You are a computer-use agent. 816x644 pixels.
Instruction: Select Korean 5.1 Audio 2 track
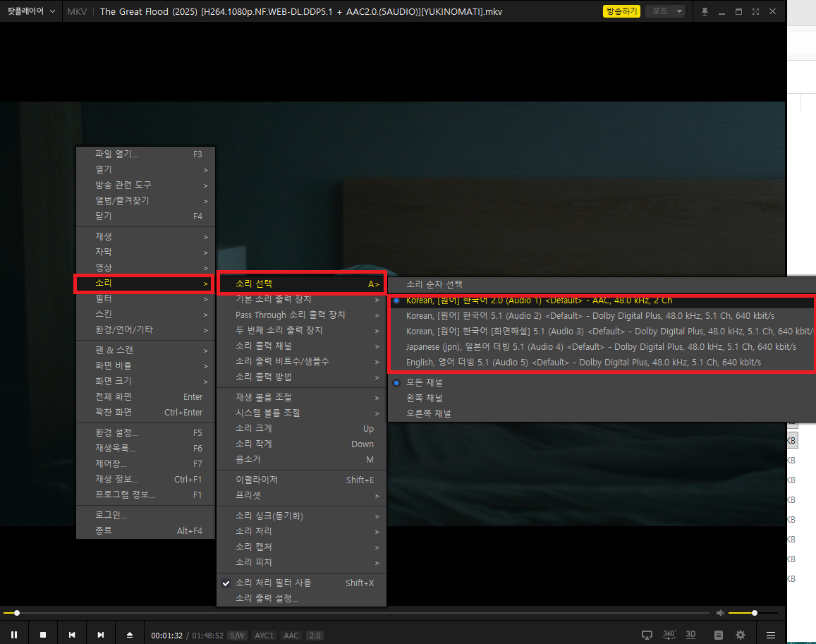(602, 315)
